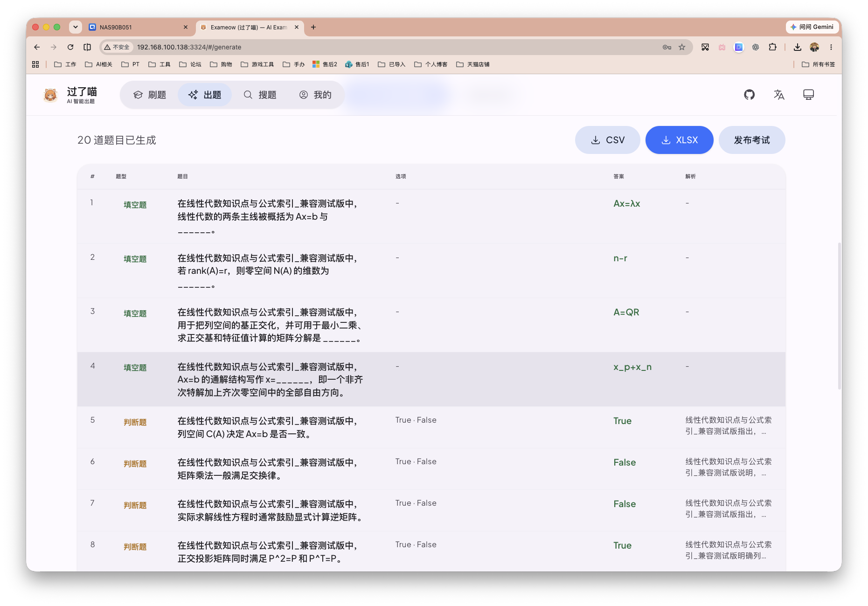Open the PT bookmark folder

[131, 64]
